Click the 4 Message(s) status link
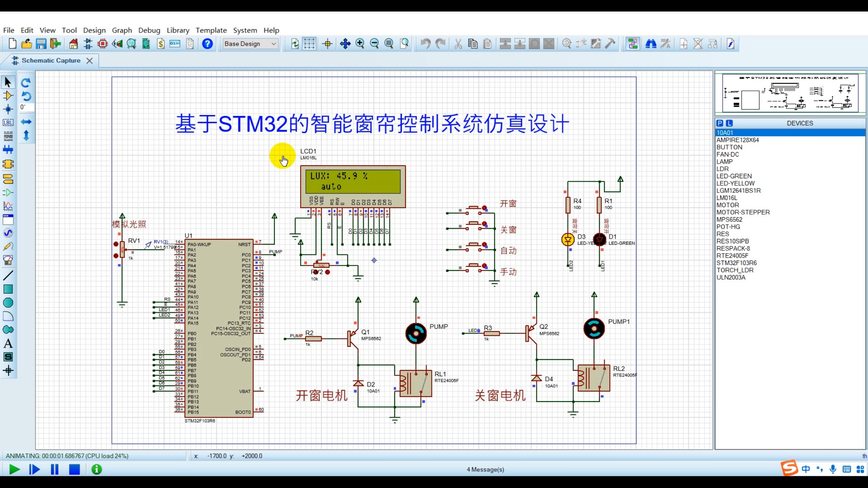The height and width of the screenshot is (488, 868). 485,469
